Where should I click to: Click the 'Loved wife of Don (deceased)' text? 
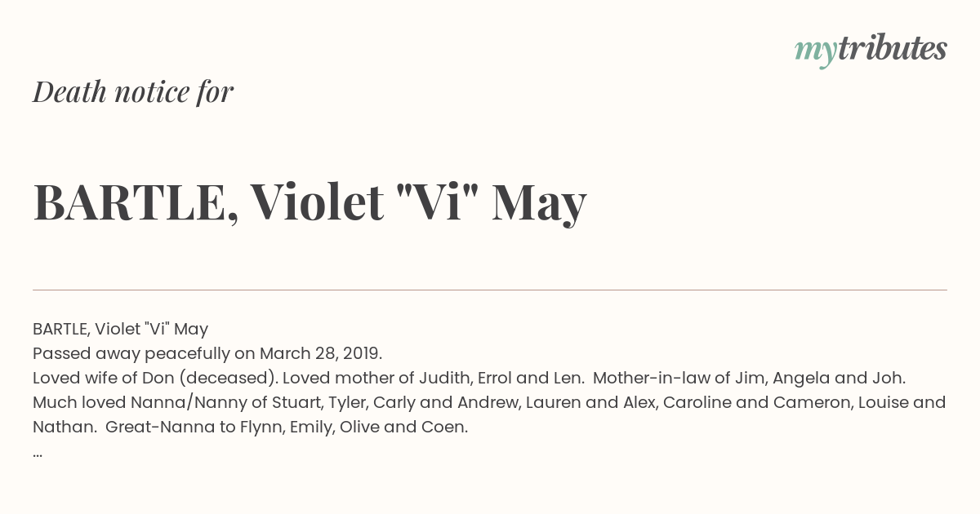click(155, 379)
